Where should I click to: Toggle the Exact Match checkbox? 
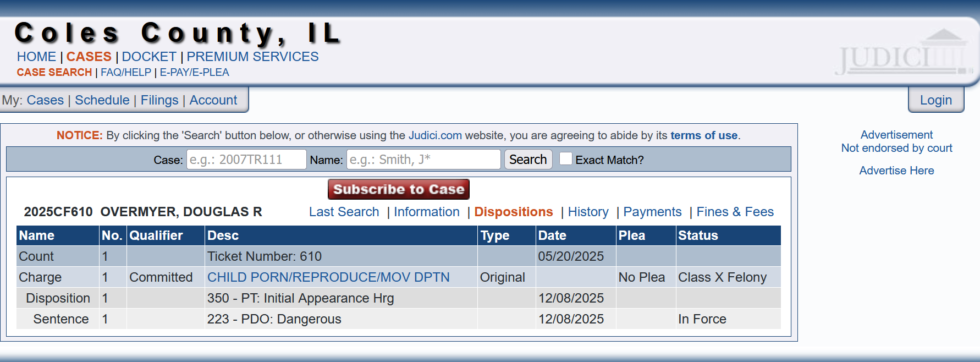pos(565,159)
